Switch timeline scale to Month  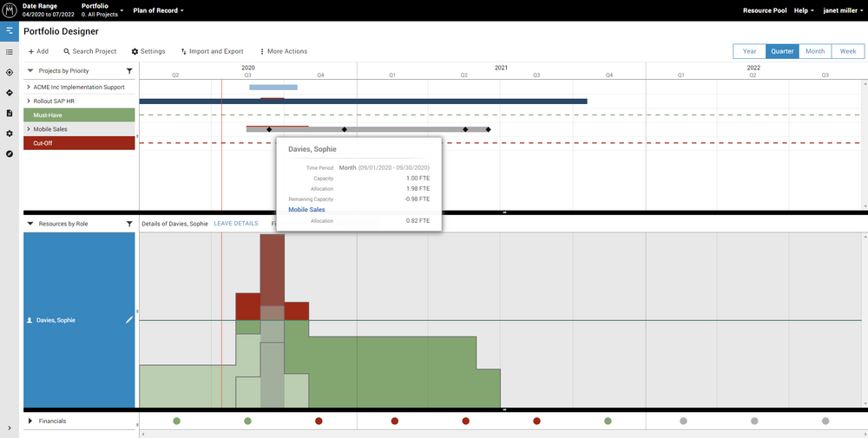[x=814, y=51]
